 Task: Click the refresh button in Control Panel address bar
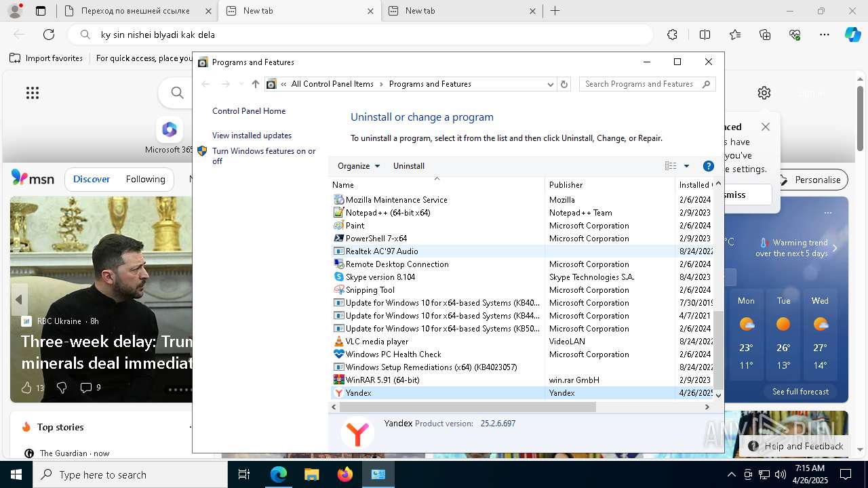[564, 84]
